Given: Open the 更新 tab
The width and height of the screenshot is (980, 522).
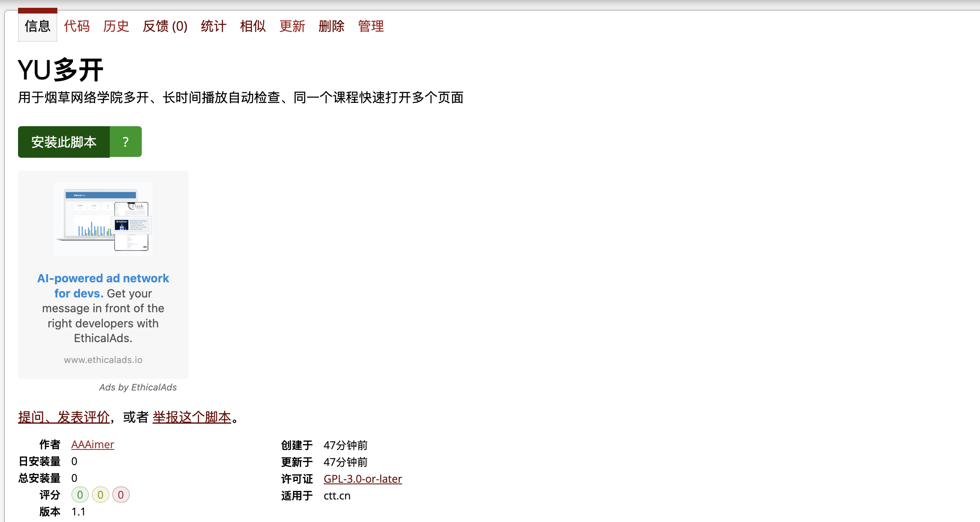Looking at the screenshot, I should (292, 26).
